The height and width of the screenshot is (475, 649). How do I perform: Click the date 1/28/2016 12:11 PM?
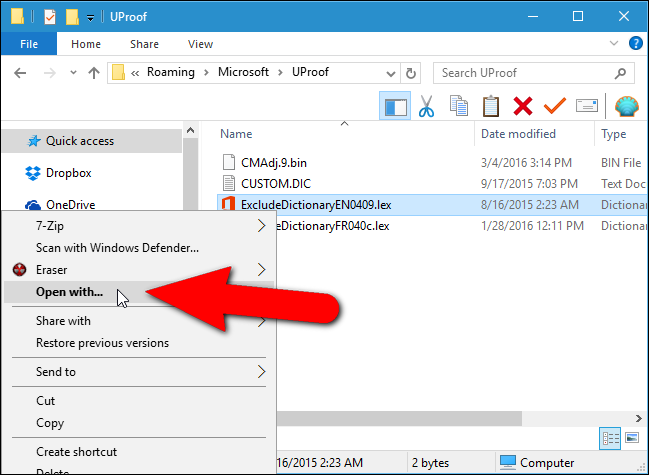(532, 226)
